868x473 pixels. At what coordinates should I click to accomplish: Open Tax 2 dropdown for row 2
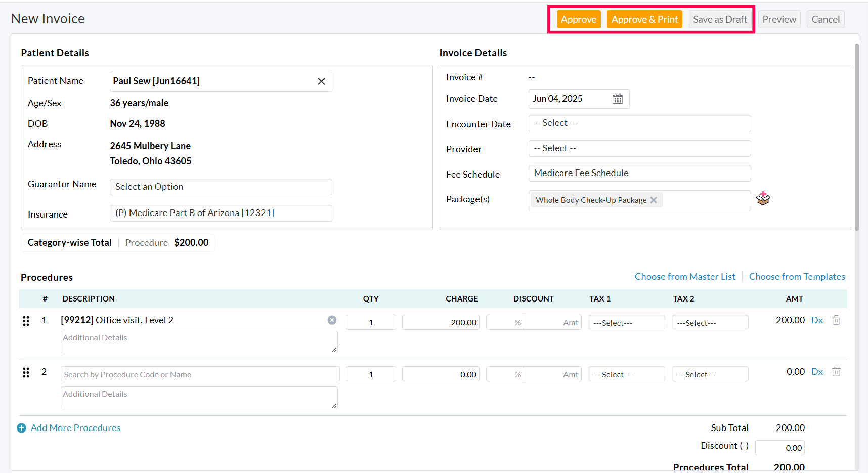(709, 374)
